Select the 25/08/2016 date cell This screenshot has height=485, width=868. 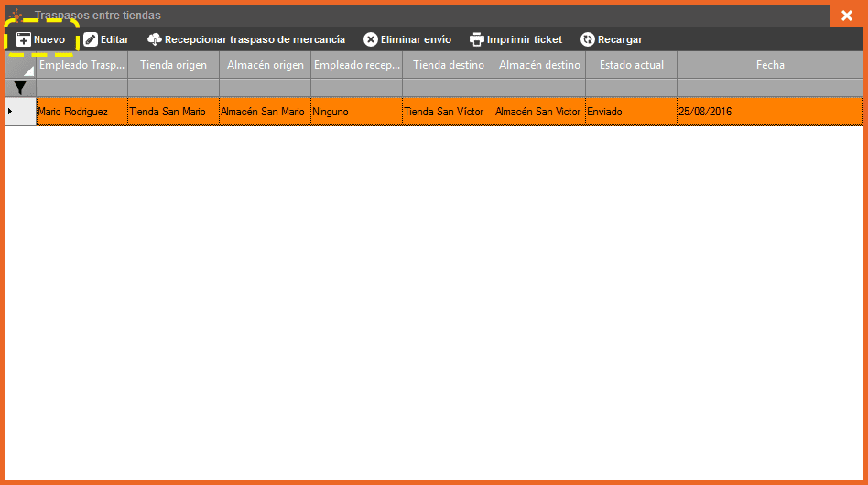point(769,112)
